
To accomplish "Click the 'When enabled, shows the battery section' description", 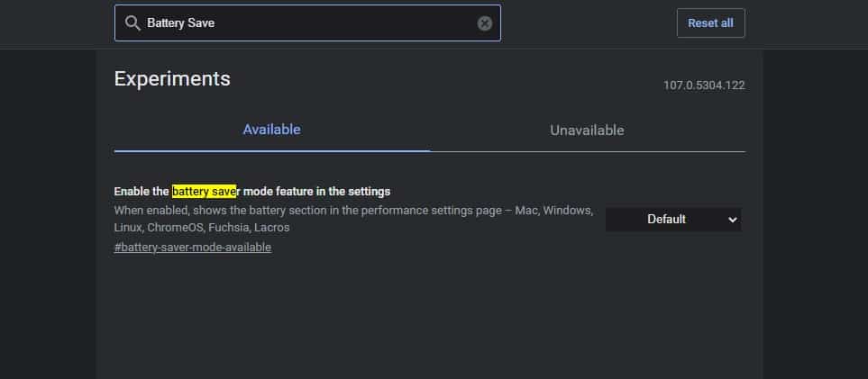I will (x=353, y=219).
